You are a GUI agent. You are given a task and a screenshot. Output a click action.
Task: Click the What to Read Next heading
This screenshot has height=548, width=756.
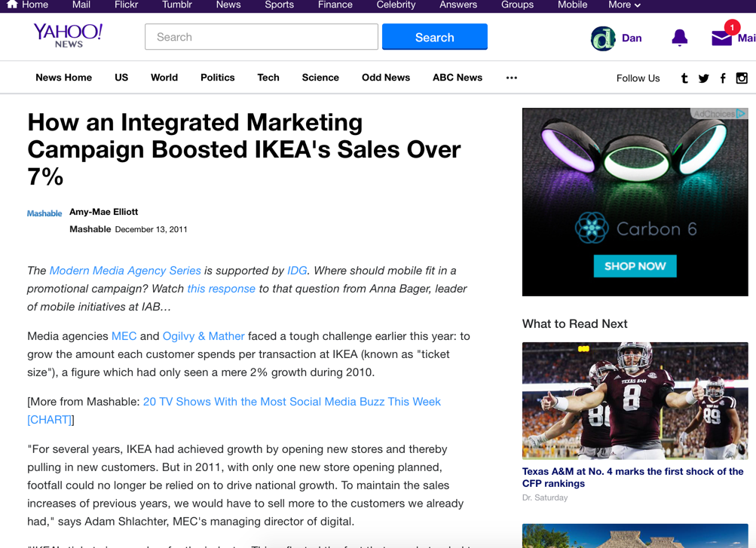(x=574, y=324)
